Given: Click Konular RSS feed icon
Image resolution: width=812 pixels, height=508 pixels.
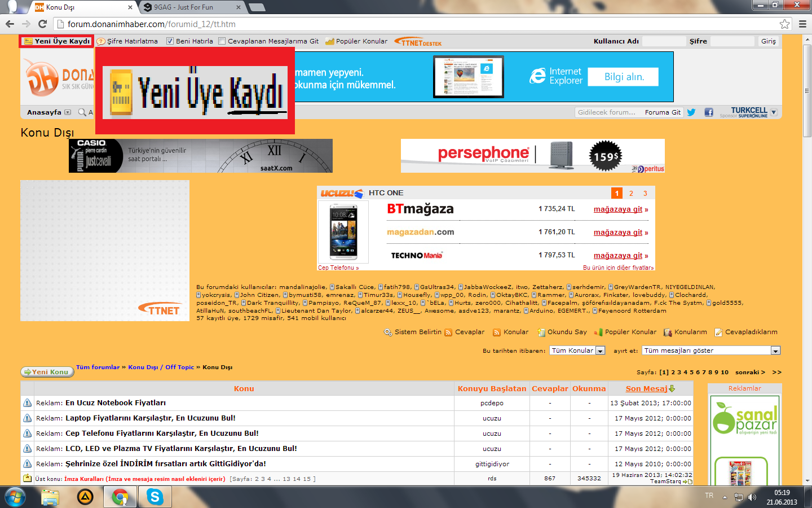Looking at the screenshot, I should (497, 332).
